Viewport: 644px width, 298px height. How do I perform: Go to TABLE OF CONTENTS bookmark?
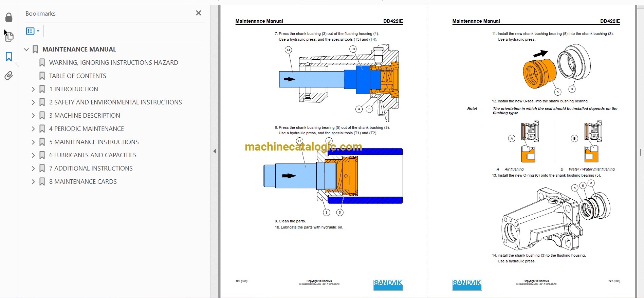pyautogui.click(x=77, y=76)
